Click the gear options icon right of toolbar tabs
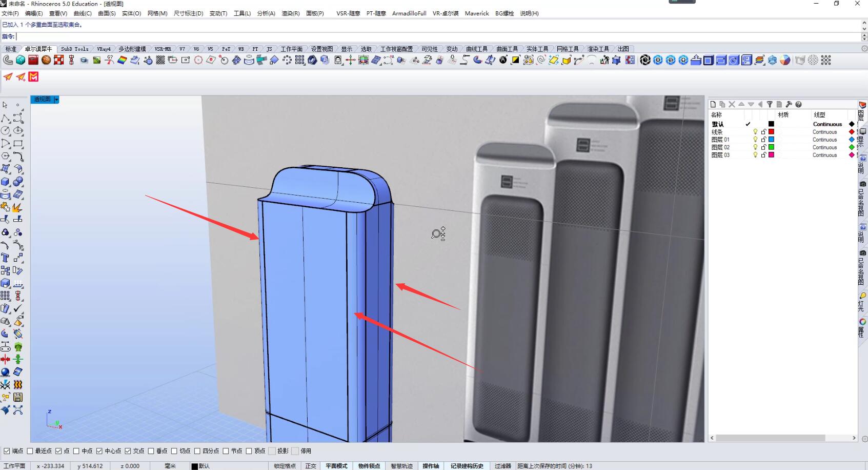The height and width of the screenshot is (470, 868). click(x=864, y=49)
